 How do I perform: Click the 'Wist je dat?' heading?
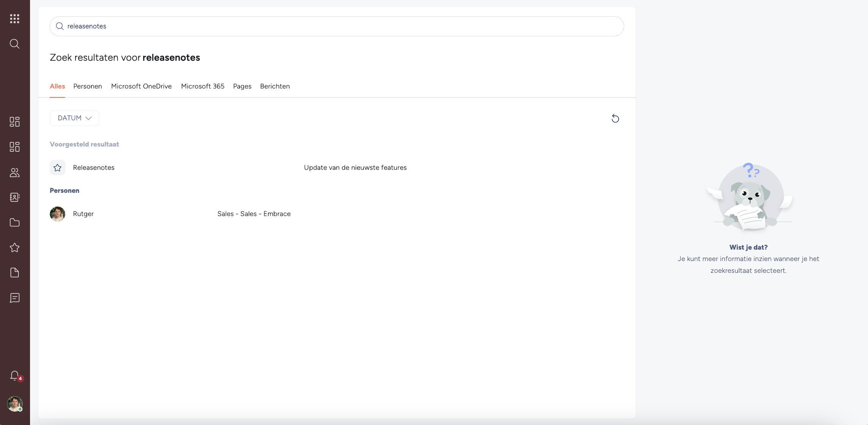(x=748, y=247)
